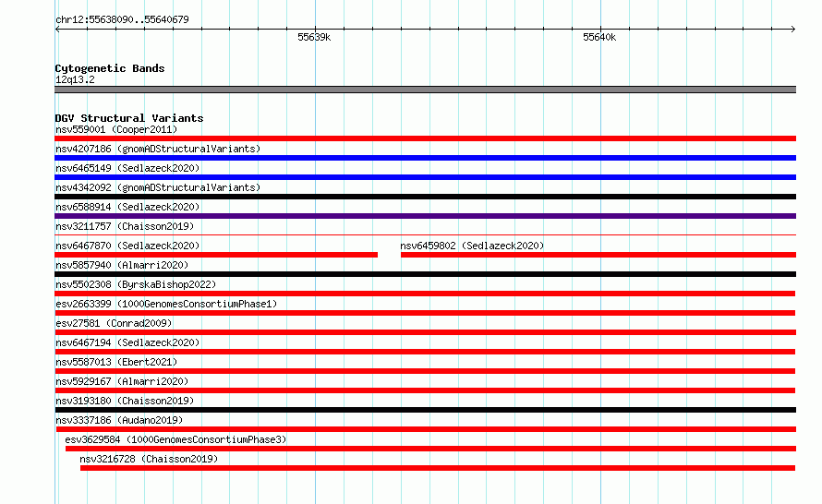
Task: Click the 55640k ruler position label
Action: point(599,37)
